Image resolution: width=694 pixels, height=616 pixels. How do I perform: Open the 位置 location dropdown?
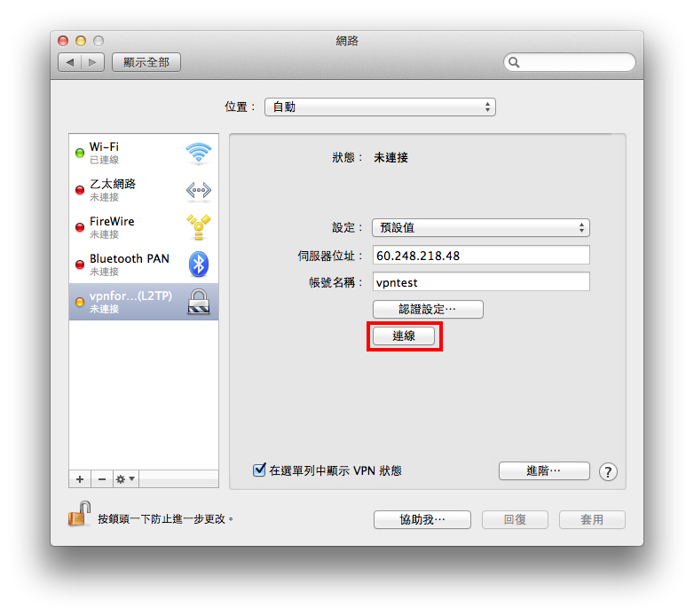[x=380, y=107]
